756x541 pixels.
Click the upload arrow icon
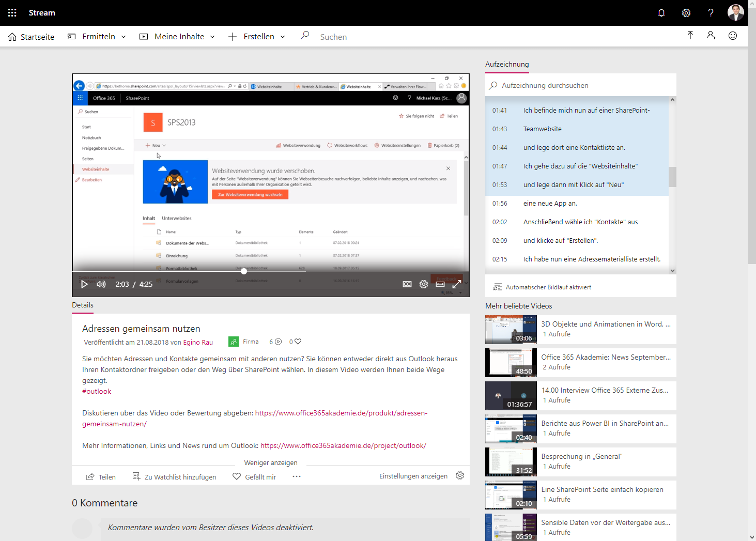(690, 35)
